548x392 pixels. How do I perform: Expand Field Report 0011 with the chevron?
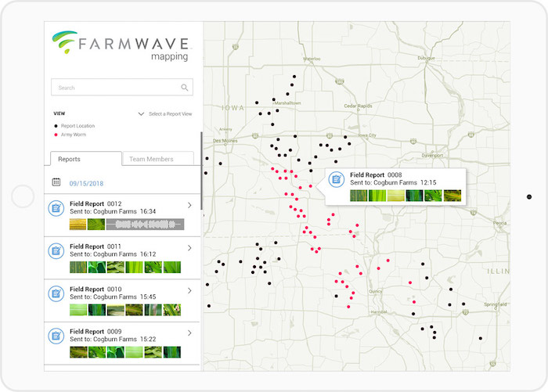(x=189, y=248)
